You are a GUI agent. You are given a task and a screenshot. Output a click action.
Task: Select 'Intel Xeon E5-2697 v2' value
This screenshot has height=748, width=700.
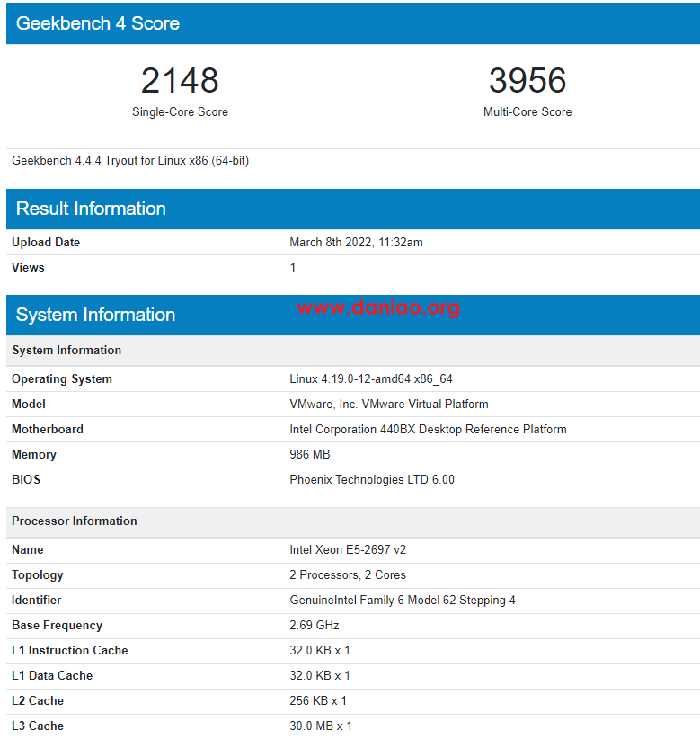348,549
